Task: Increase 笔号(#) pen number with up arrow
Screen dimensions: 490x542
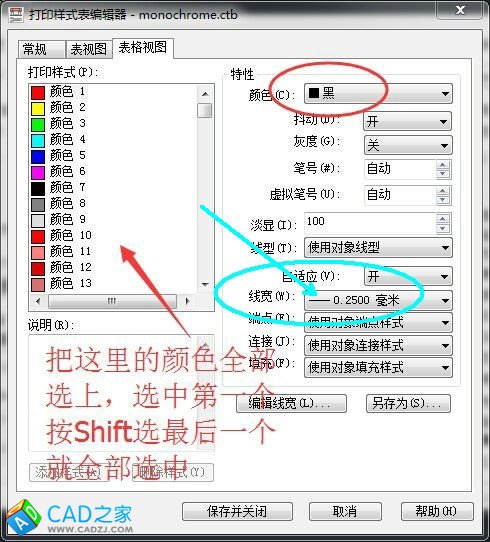Action: (x=443, y=165)
